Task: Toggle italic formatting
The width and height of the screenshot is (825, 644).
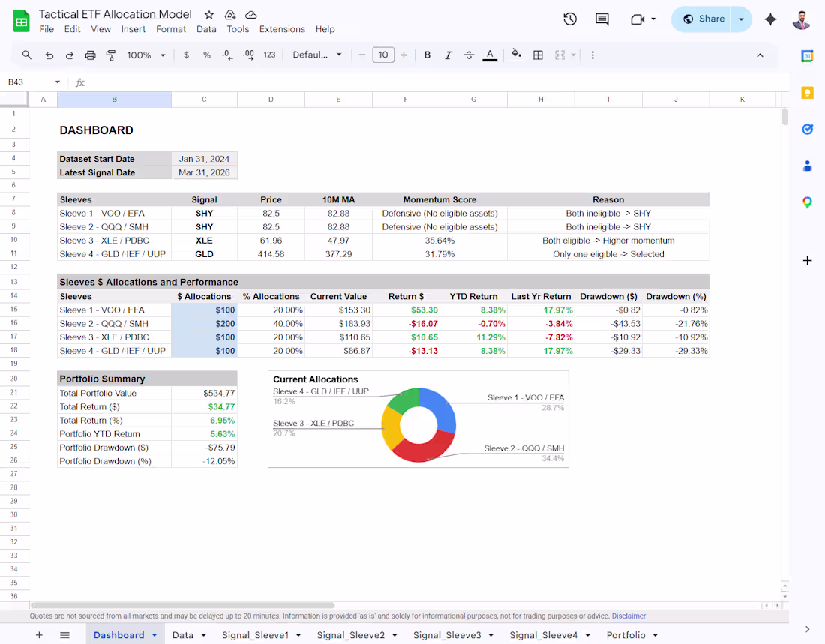Action: point(448,55)
